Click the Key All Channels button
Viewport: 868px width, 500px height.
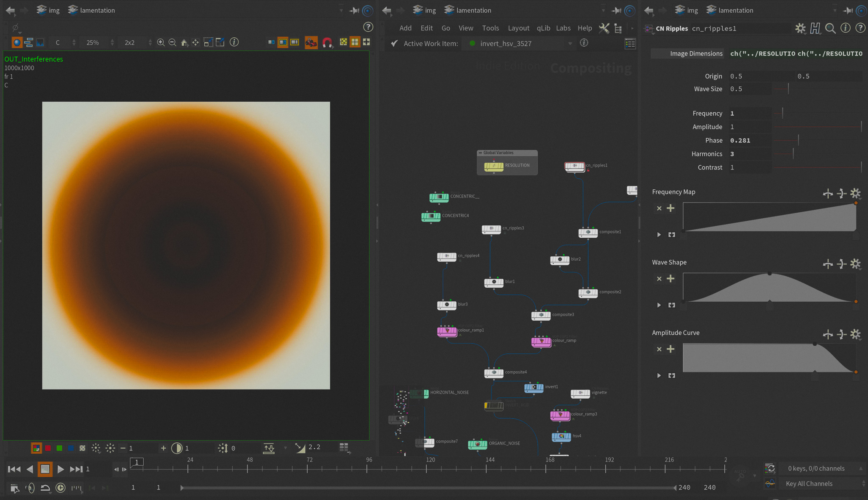click(809, 483)
